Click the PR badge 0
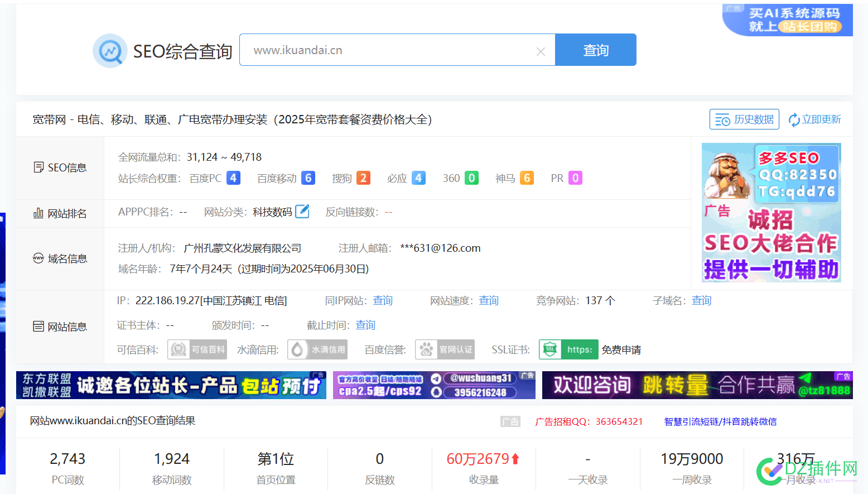 click(x=576, y=178)
